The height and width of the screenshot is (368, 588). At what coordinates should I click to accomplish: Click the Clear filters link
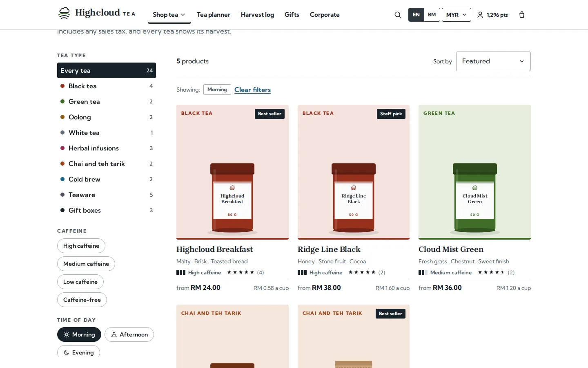pyautogui.click(x=252, y=90)
